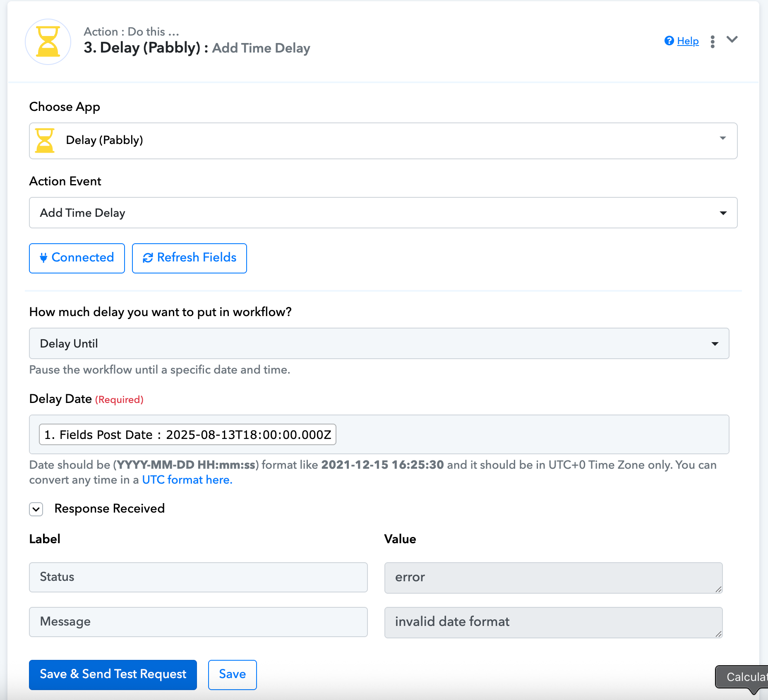Click the blue Help question mark icon

[x=669, y=41]
